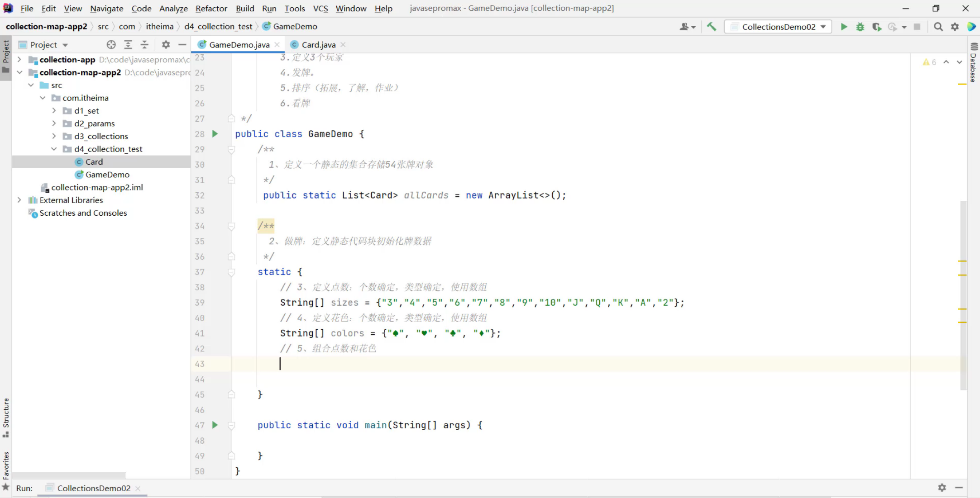Image resolution: width=980 pixels, height=498 pixels.
Task: Click the yellow warning stripe mark on scrollbar
Action: click(962, 84)
